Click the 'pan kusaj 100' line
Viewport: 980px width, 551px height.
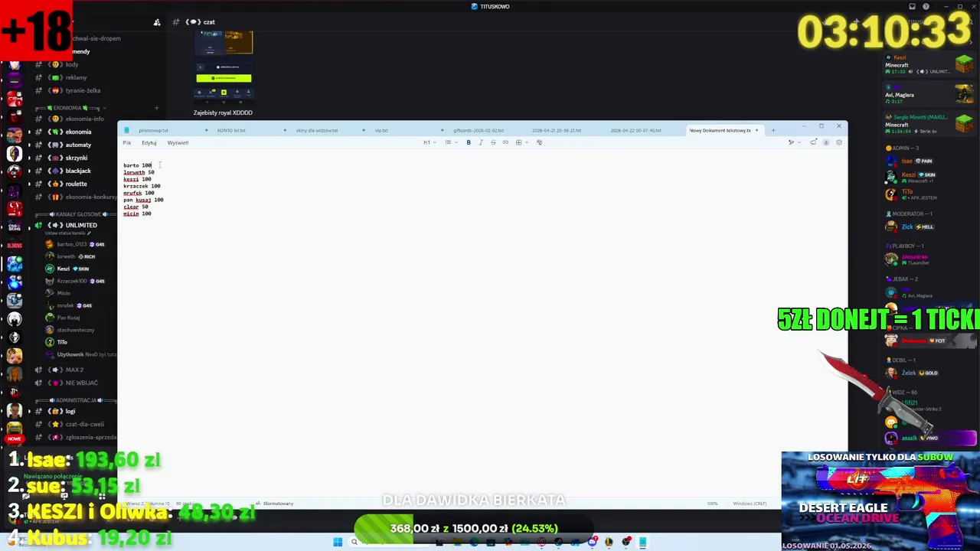tap(143, 200)
